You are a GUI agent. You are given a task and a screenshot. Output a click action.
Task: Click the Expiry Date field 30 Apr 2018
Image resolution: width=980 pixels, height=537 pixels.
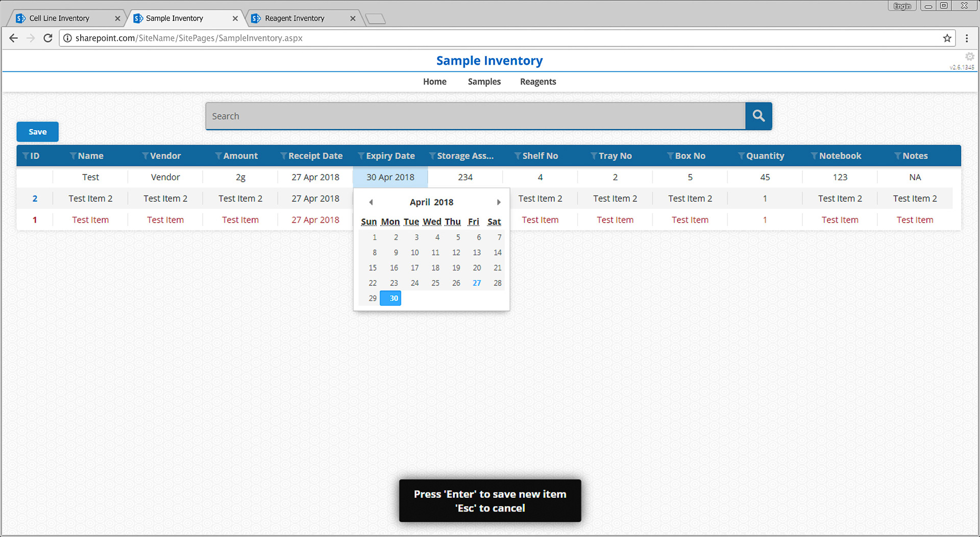pyautogui.click(x=390, y=177)
